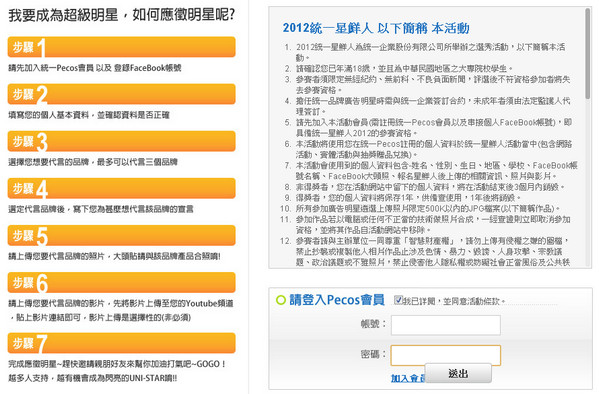Click the 步驟2 orange step banner
This screenshot has height=394, width=599.
pos(121,94)
